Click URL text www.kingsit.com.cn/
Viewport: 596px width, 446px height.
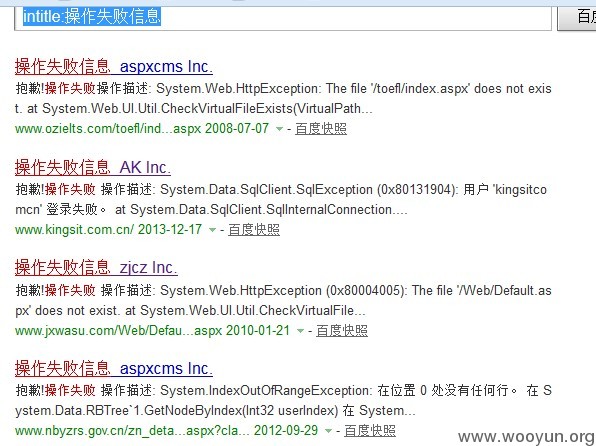74,230
